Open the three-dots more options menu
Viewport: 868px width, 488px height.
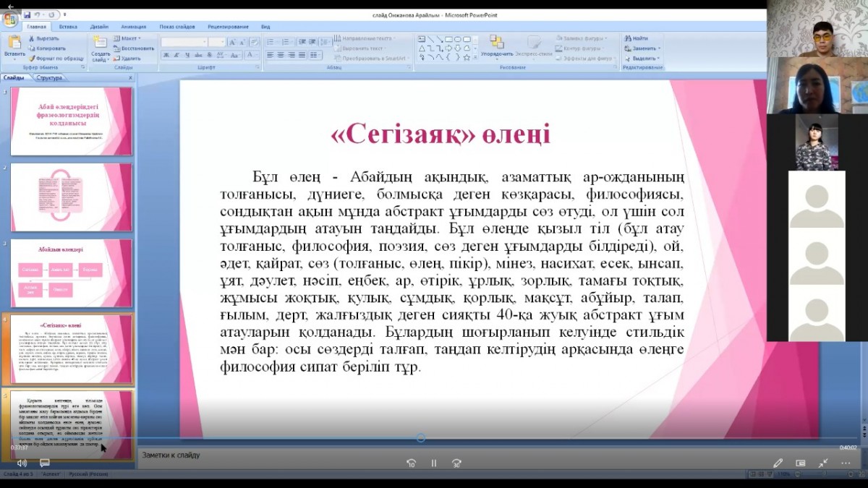846,463
